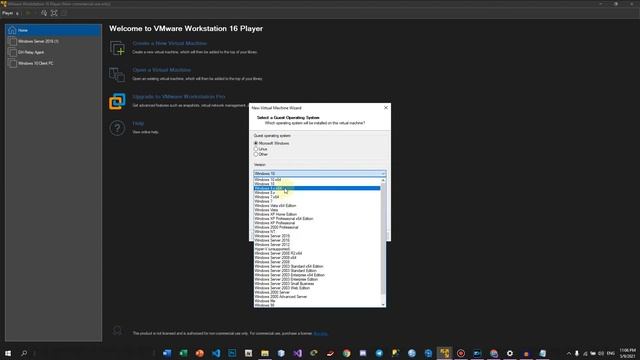This screenshot has height=360, width=640.
Task: Open Telegram from the taskbar
Action: [x=379, y=353]
